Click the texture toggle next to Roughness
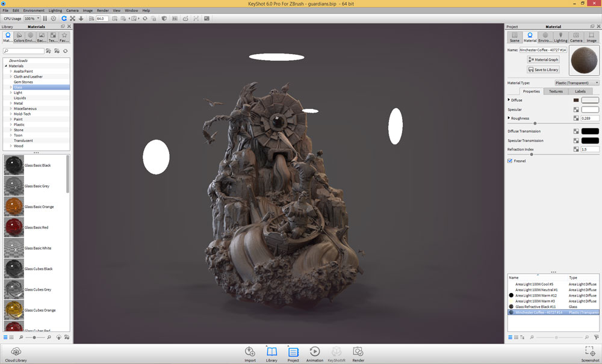602x364 pixels. pos(576,119)
